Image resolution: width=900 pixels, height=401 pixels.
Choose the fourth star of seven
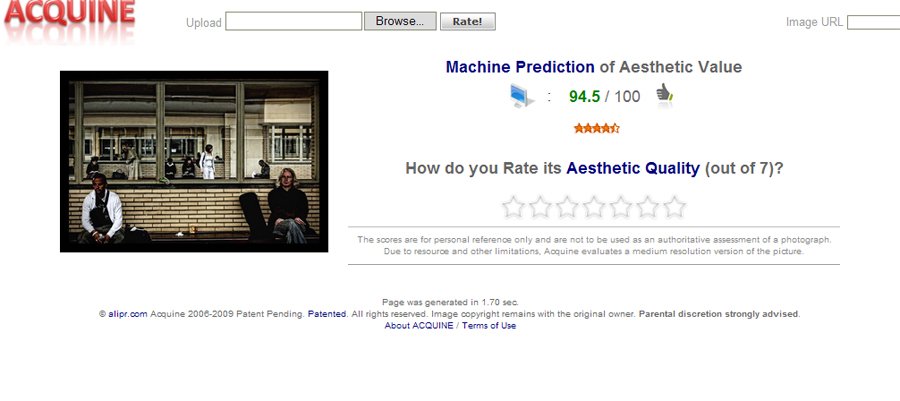594,207
